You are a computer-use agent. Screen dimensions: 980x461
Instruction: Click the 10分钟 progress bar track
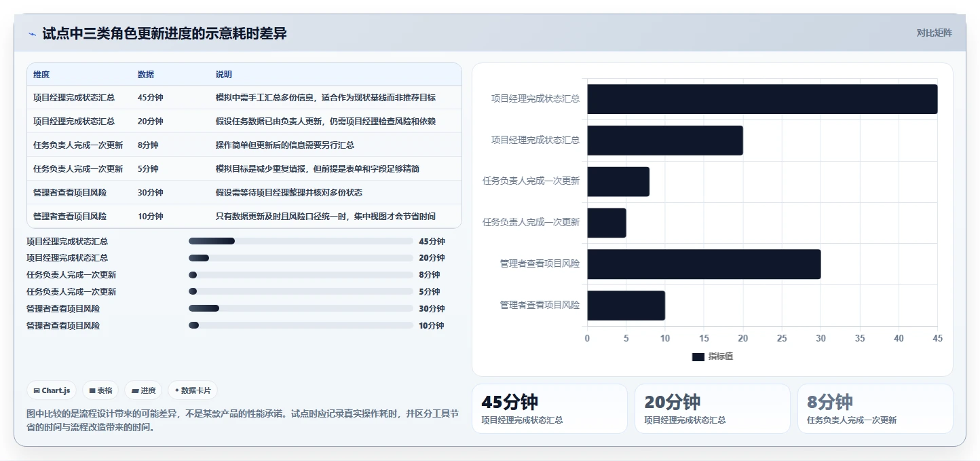[301, 326]
